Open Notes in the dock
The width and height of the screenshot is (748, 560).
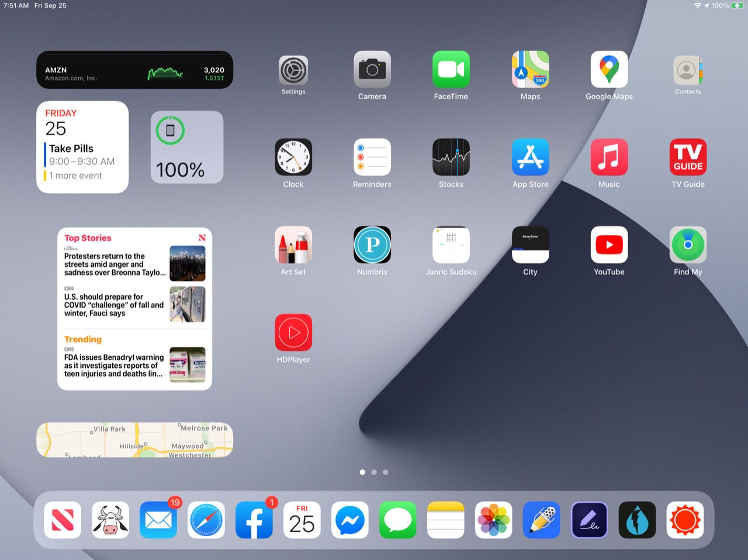click(x=446, y=520)
